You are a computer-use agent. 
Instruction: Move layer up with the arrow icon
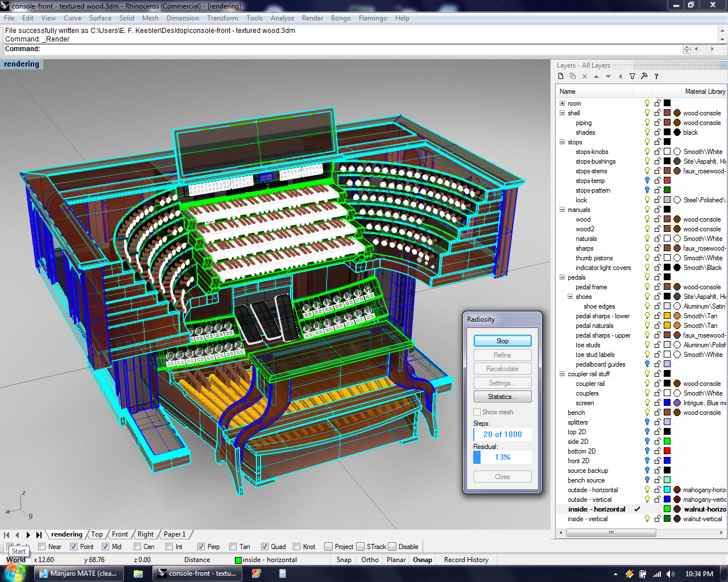pyautogui.click(x=596, y=76)
